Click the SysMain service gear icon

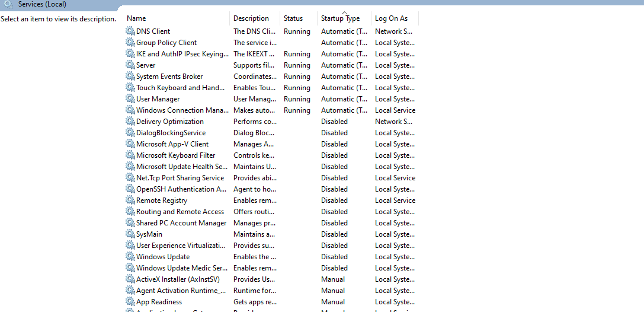pyautogui.click(x=130, y=234)
